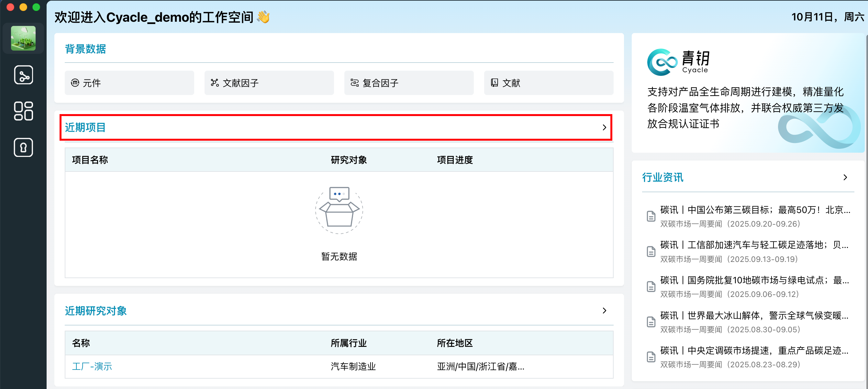This screenshot has width=868, height=389.
Task: Click the workspace avatar thumbnail in sidebar
Action: (x=23, y=38)
